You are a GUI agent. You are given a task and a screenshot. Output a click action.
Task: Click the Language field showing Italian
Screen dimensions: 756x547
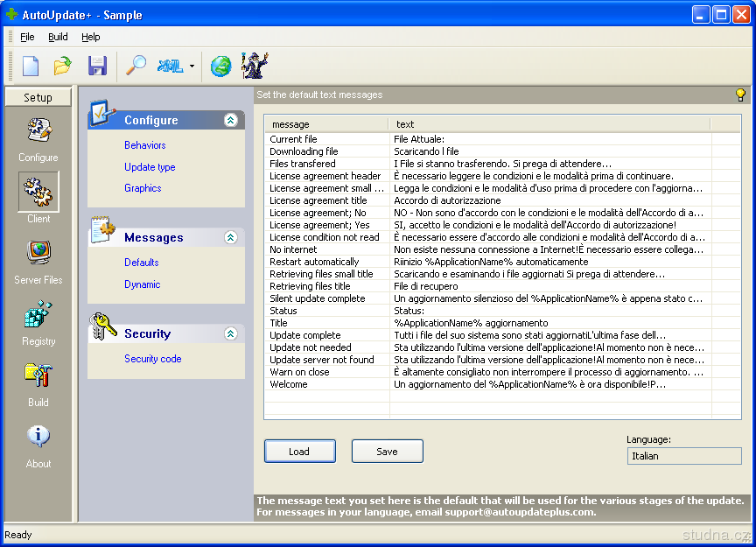pyautogui.click(x=684, y=456)
